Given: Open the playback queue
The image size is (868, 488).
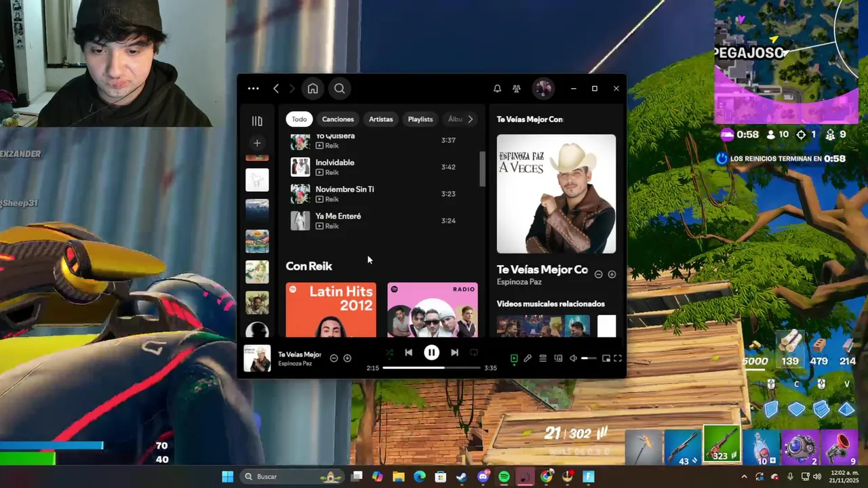Looking at the screenshot, I should (542, 358).
